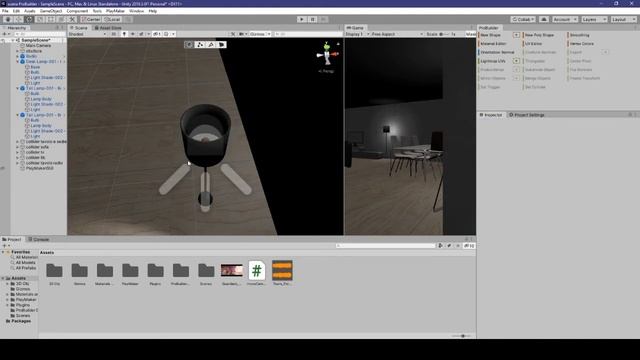Open Vertex Colors in ProBuilder panel

582,44
